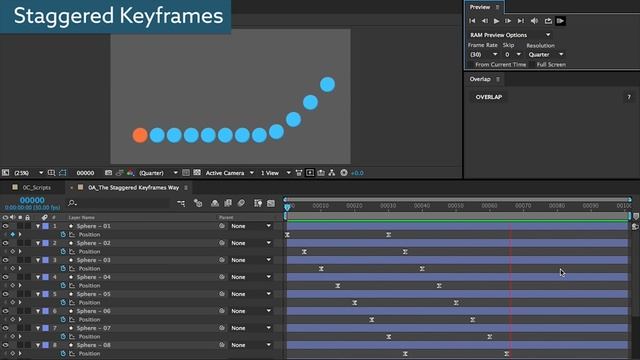
Task: Open composition flowchart icon in viewer
Action: 332,173
